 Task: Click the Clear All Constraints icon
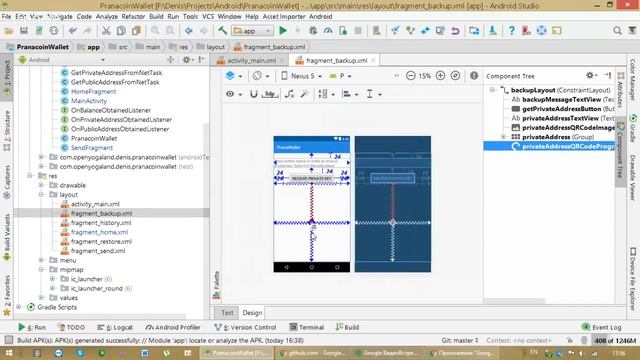[289, 94]
